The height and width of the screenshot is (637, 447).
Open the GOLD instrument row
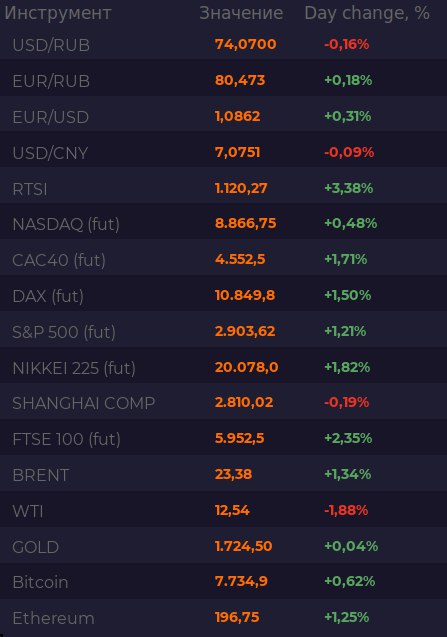(224, 547)
